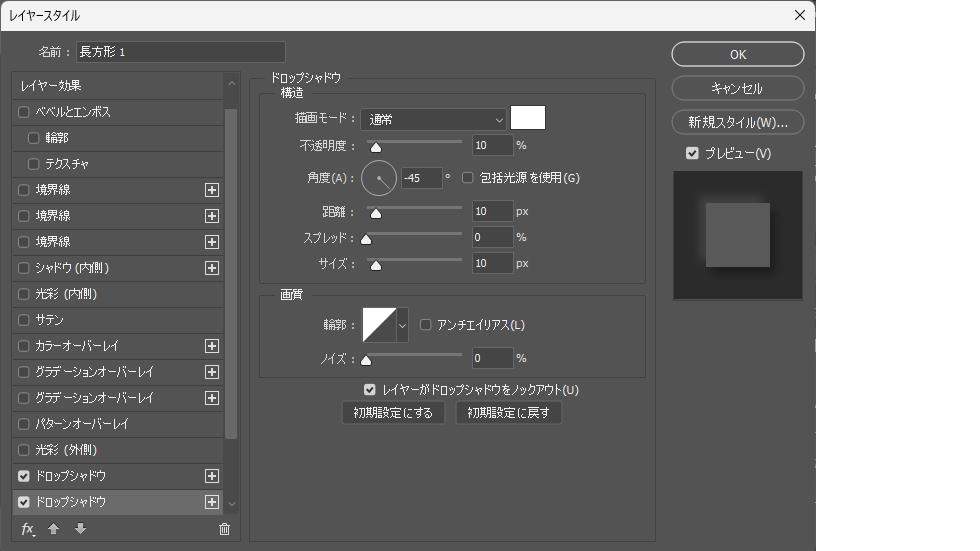Uncheck レイヤーがドロップシャドウをノックアウト(U)
980x551 pixels.
click(370, 390)
